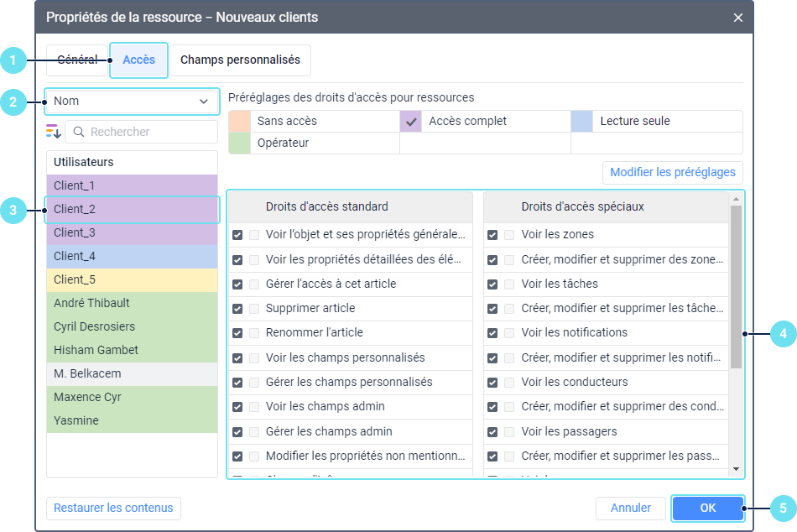Click Restaurer les contenus
The width and height of the screenshot is (797, 532).
pyautogui.click(x=113, y=508)
